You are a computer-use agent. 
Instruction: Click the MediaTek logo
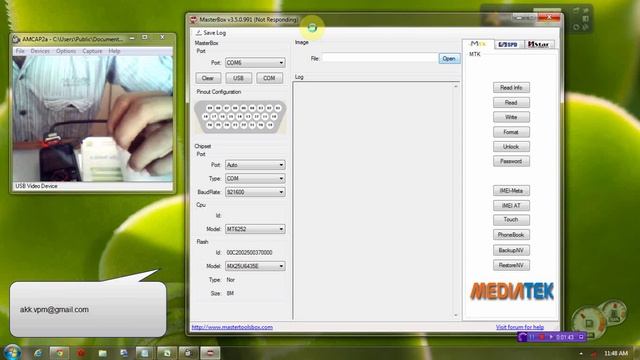(512, 291)
